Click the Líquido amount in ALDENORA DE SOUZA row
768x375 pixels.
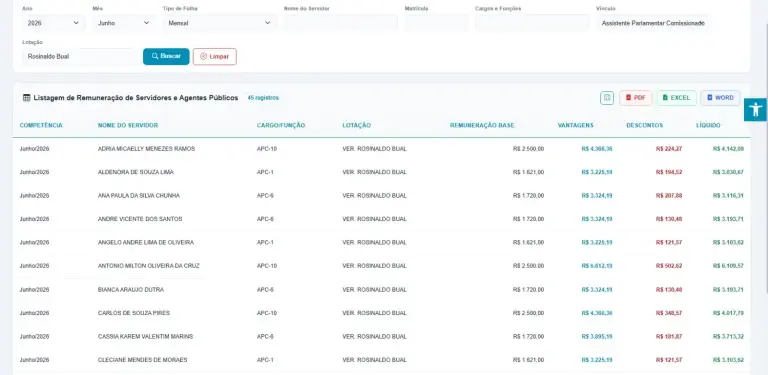728,172
